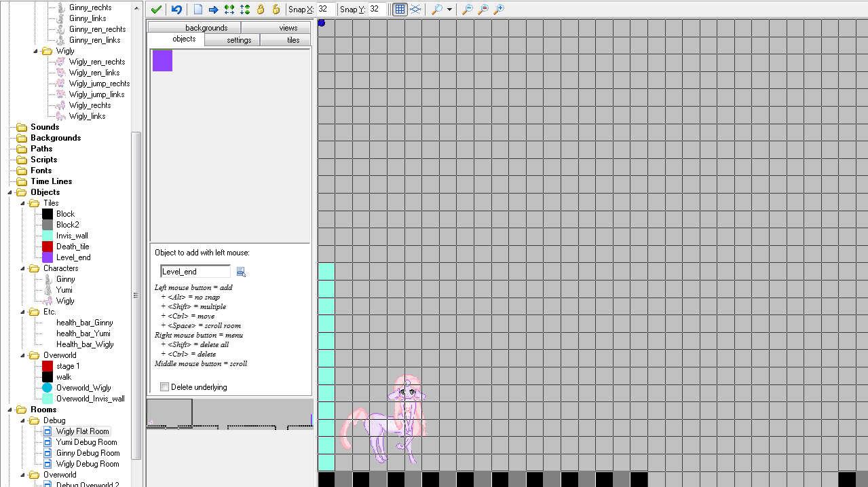Click the unlock all instances icon
Image resolution: width=868 pixels, height=487 pixels.
tap(276, 10)
